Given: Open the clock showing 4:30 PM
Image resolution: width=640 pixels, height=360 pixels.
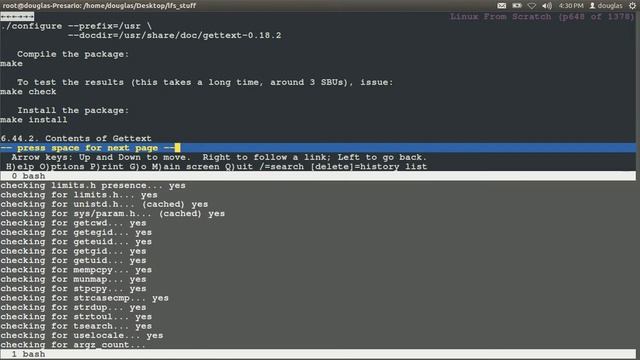Looking at the screenshot, I should [x=571, y=6].
